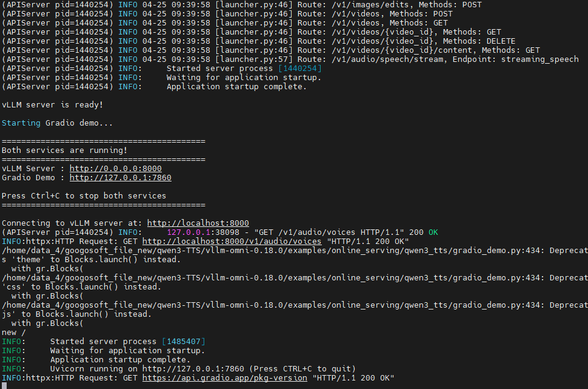Click the magenta 127.0.0.1 IP address
The width and height of the screenshot is (588, 389).
tap(189, 232)
